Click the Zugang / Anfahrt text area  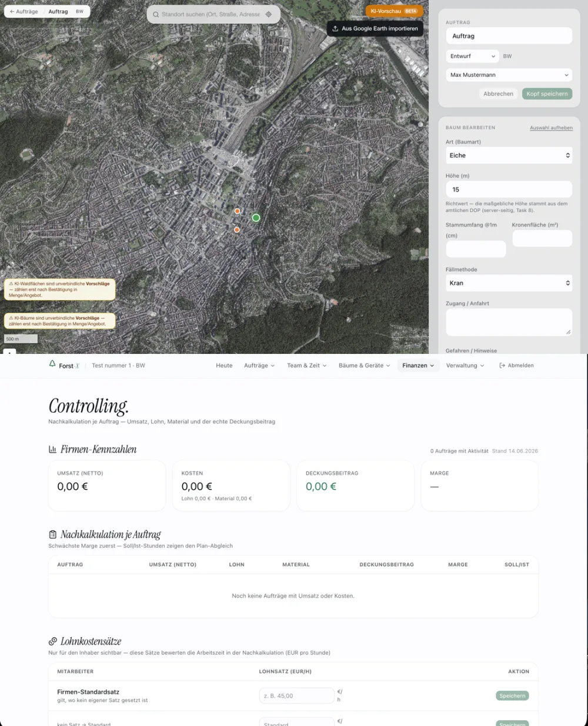click(509, 322)
